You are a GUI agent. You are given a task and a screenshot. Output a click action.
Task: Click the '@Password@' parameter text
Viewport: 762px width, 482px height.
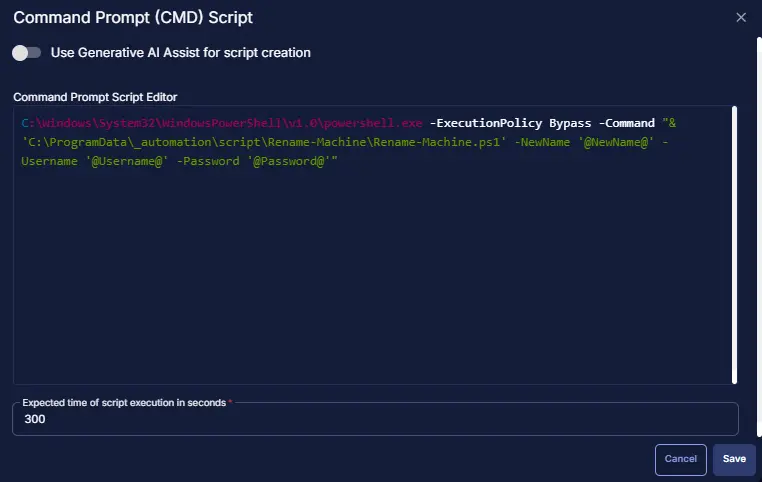[x=290, y=161]
